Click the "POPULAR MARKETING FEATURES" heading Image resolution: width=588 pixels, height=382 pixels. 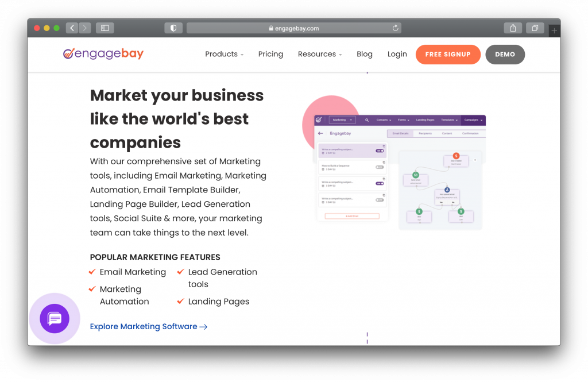point(155,257)
